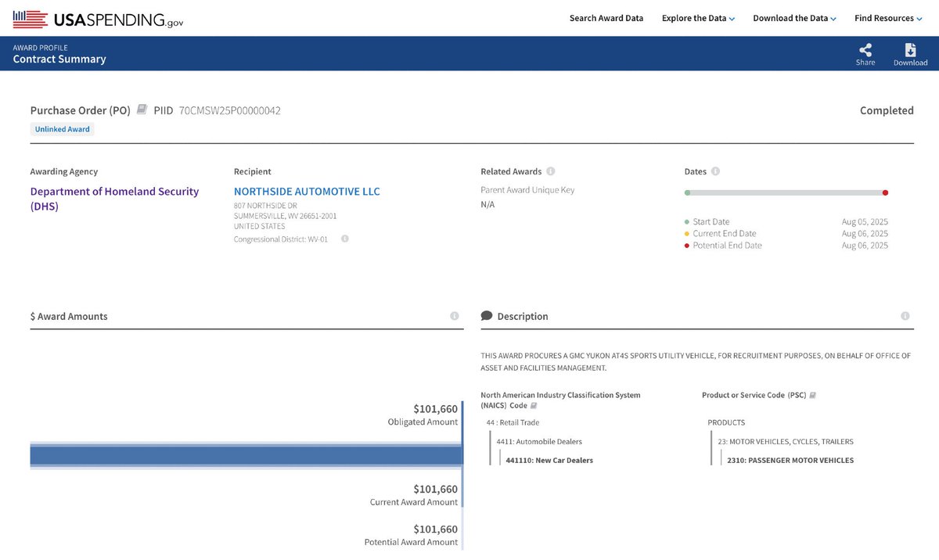Click 23: MOTOR VEHICLES, CYCLES, TRAILERS entry

(x=786, y=441)
